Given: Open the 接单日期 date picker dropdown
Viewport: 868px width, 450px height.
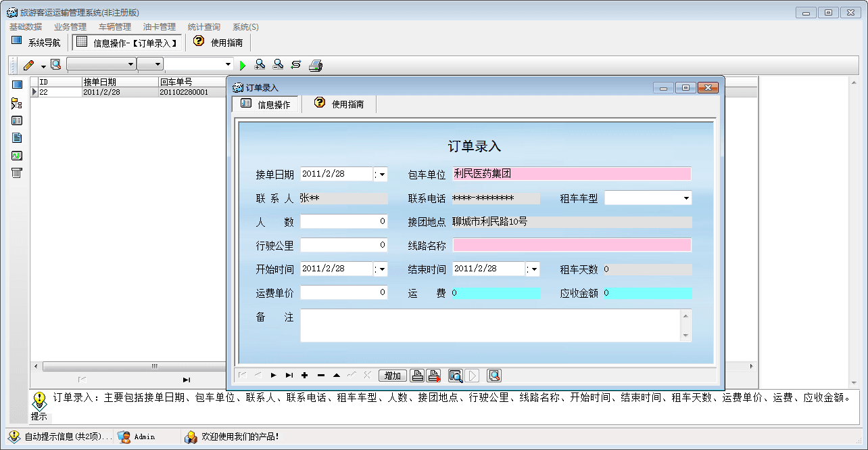Looking at the screenshot, I should click(x=382, y=175).
